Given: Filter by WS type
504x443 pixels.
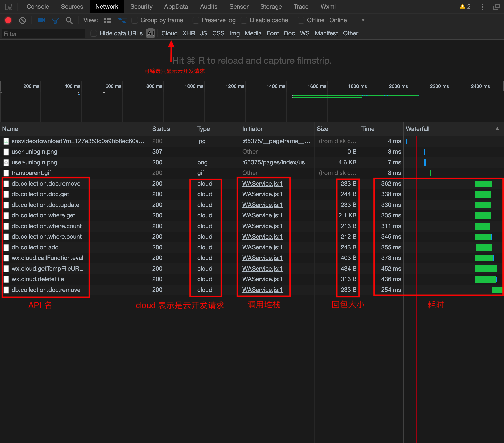Looking at the screenshot, I should click(x=305, y=33).
